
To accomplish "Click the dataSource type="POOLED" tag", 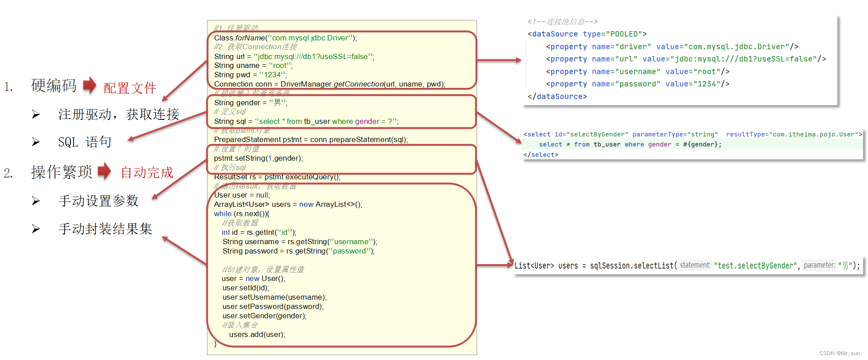I will pyautogui.click(x=587, y=34).
